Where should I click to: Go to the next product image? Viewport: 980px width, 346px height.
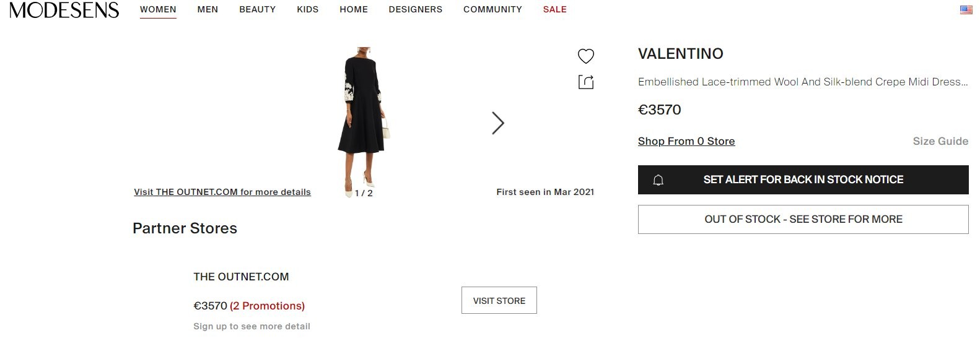tap(497, 123)
